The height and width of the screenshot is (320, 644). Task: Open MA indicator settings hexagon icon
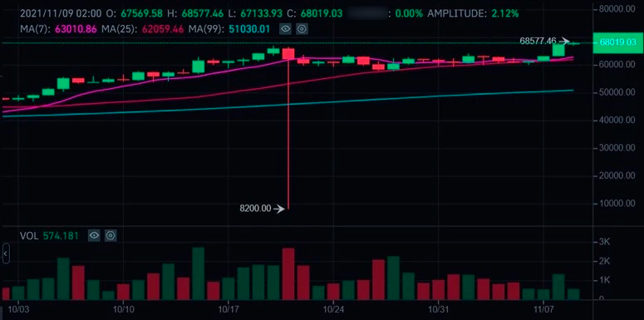(x=302, y=29)
